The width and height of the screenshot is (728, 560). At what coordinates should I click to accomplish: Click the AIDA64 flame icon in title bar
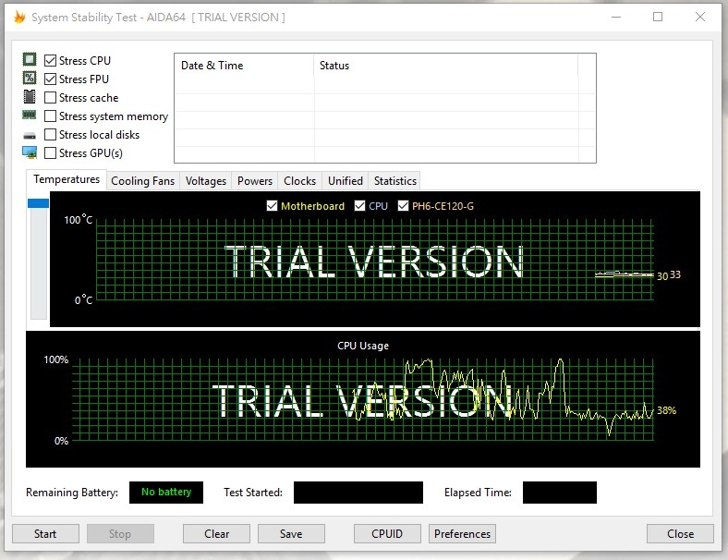tap(19, 18)
